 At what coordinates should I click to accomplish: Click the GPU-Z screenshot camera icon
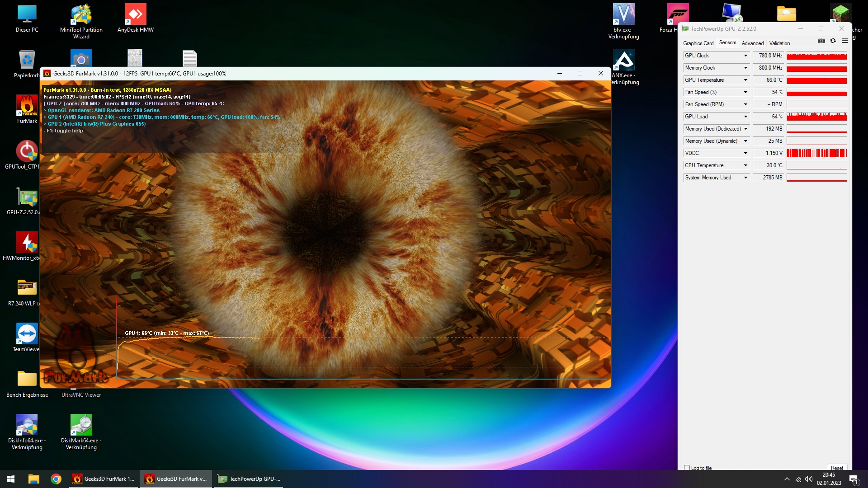point(821,41)
